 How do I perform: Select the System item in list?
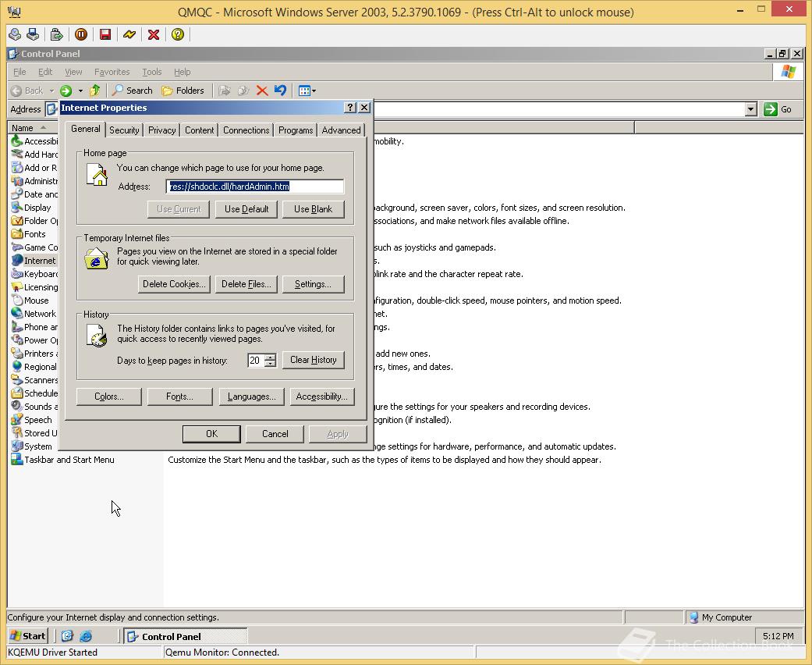click(x=31, y=446)
